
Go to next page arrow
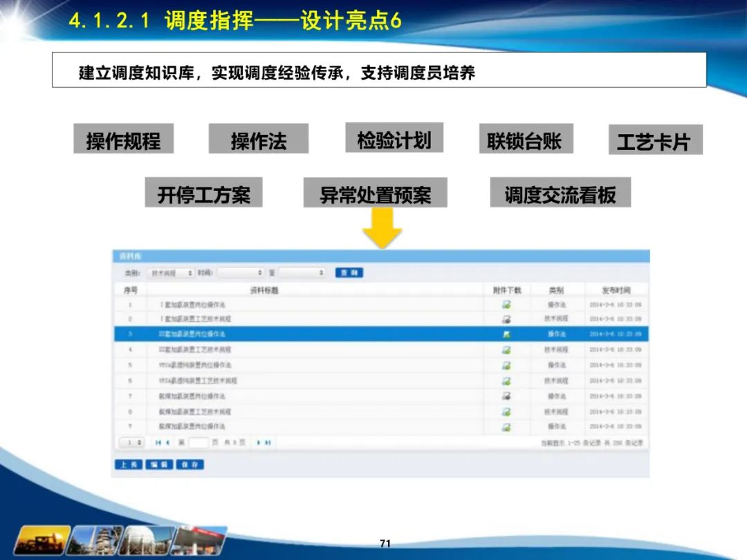[x=258, y=442]
